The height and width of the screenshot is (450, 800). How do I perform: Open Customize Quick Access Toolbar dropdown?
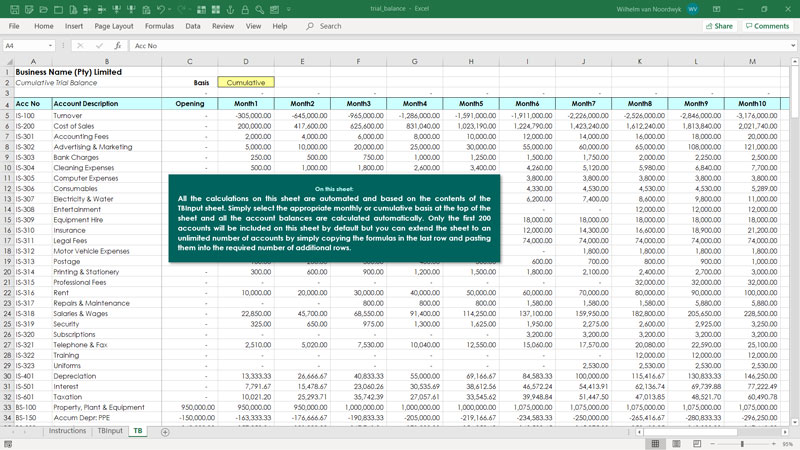click(288, 9)
